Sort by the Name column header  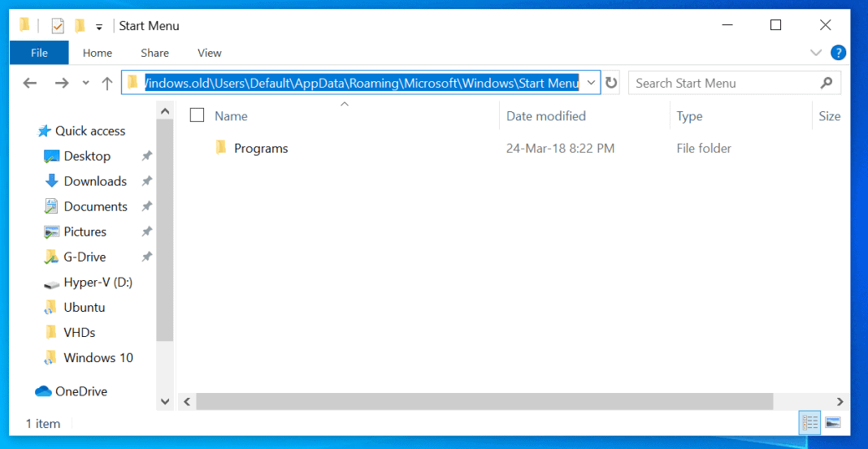click(x=231, y=116)
